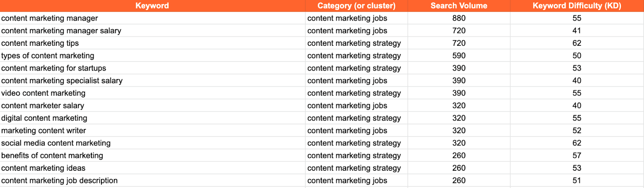Click the Keyword Difficulty (KD) header

tap(577, 6)
